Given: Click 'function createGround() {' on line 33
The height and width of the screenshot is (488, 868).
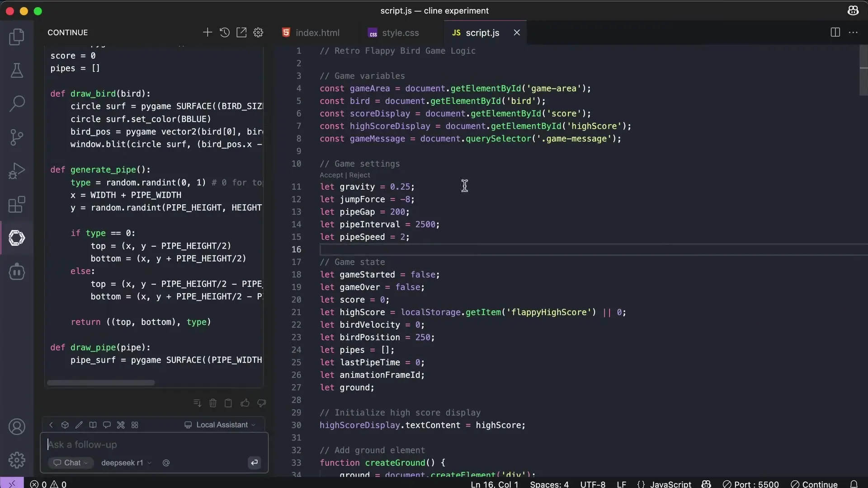Looking at the screenshot, I should pos(382,463).
